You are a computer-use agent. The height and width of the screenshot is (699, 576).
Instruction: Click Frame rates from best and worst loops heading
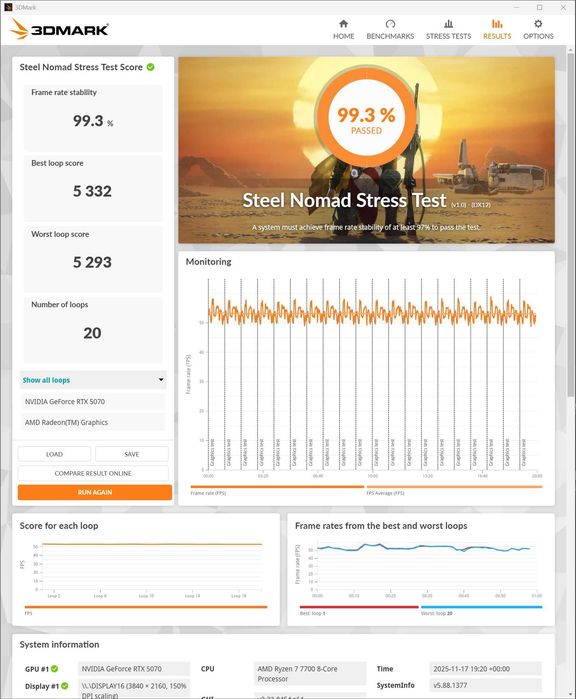381,526
